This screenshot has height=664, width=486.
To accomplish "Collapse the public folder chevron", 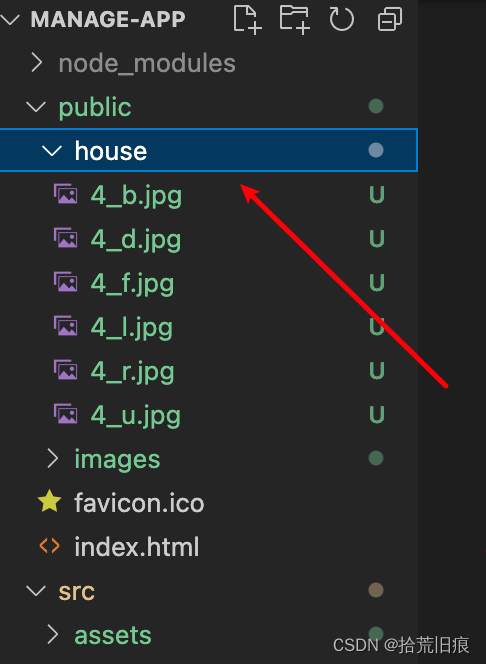I will coord(36,106).
